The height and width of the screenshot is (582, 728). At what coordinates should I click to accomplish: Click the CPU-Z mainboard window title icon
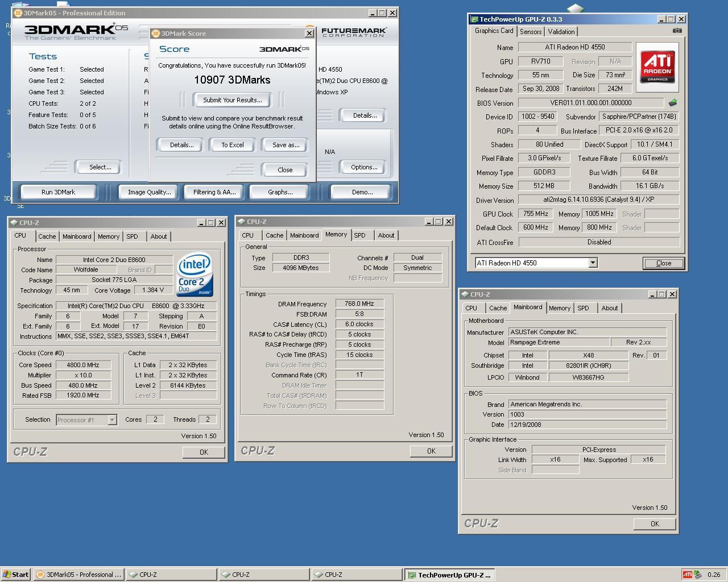[465, 294]
